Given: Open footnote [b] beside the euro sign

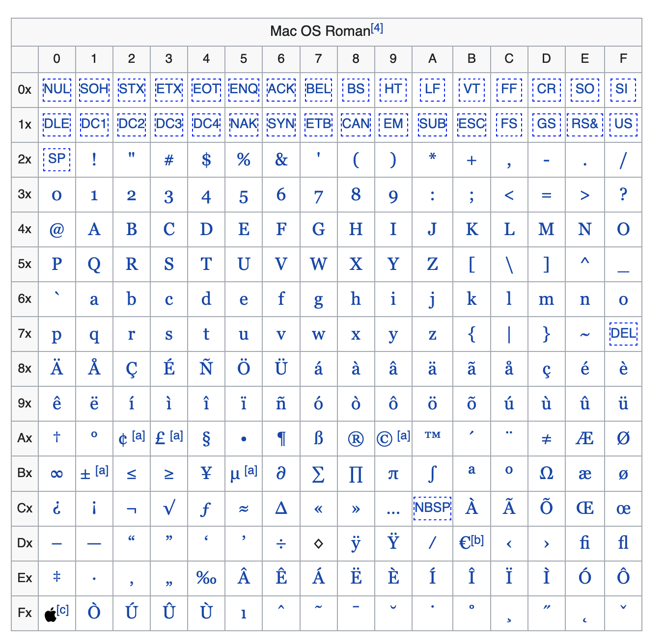Looking at the screenshot, I should point(478,540).
